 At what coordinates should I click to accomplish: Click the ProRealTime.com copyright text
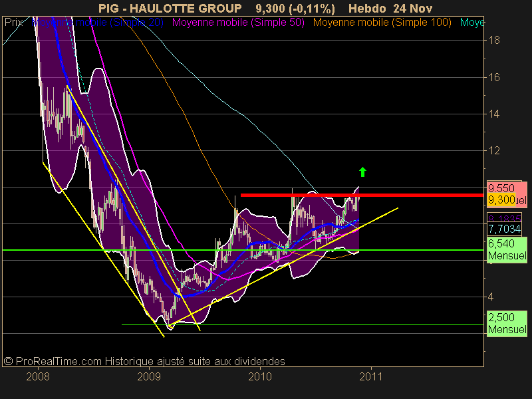[x=144, y=361]
